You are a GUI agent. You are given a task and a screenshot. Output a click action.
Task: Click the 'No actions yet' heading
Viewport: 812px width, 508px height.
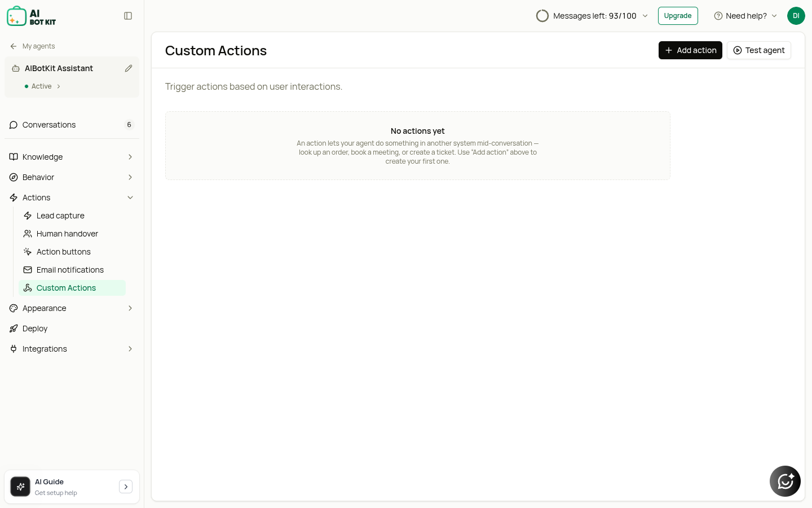pyautogui.click(x=418, y=131)
